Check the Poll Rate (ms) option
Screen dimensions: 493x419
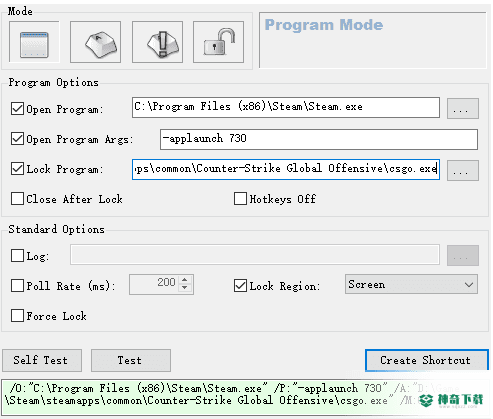pos(17,286)
